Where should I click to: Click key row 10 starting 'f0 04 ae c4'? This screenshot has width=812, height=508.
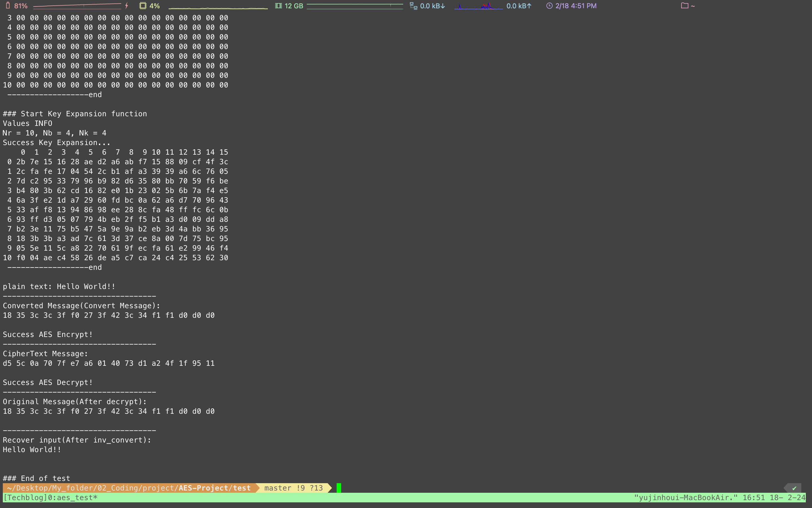pos(115,258)
